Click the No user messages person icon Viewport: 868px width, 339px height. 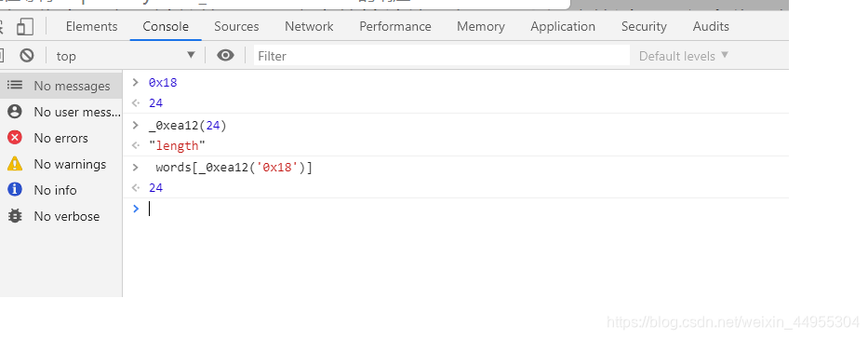pyautogui.click(x=15, y=112)
